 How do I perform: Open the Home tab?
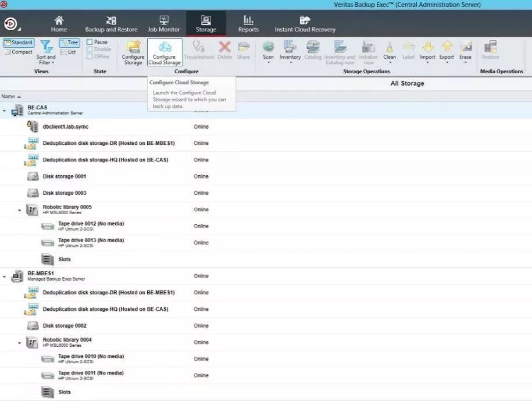pyautogui.click(x=59, y=24)
